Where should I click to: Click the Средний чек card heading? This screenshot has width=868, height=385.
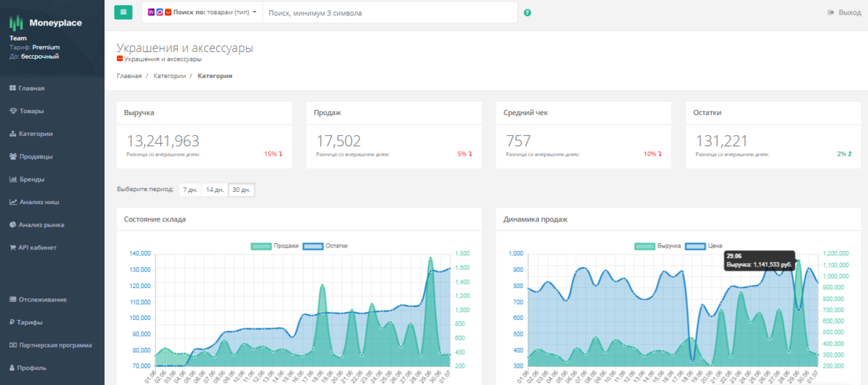526,113
